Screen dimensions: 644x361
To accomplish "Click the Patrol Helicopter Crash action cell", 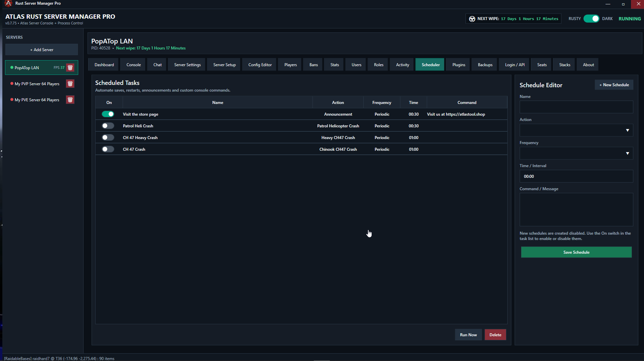I will 338,126.
